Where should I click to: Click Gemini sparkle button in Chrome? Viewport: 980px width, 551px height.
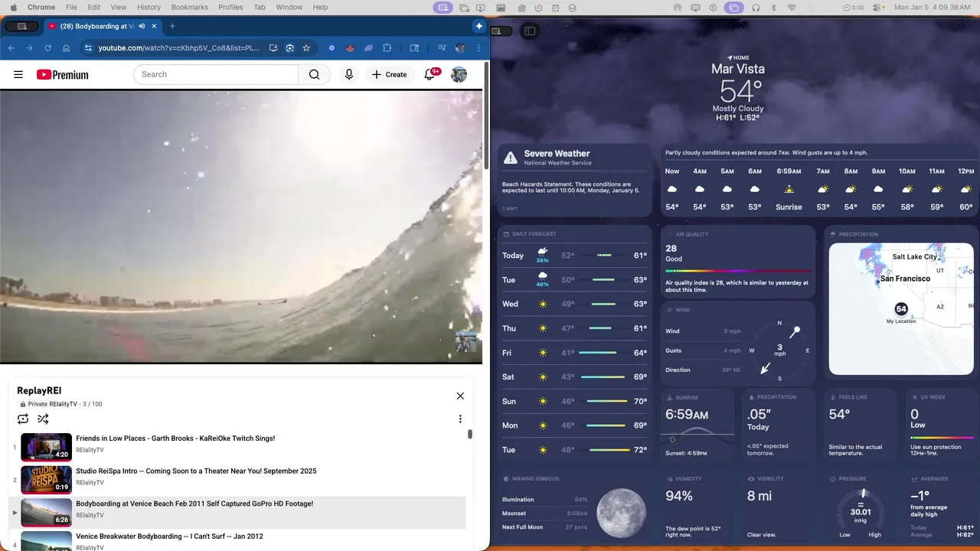[x=479, y=26]
